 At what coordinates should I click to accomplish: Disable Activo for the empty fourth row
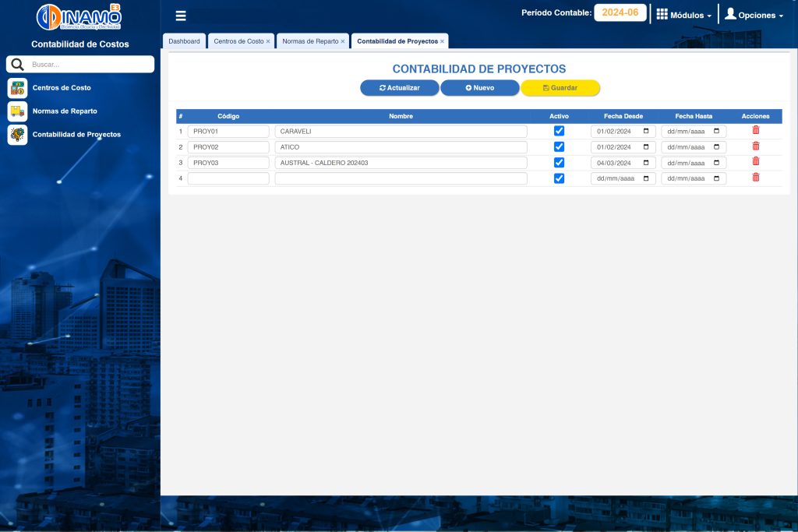tap(559, 178)
